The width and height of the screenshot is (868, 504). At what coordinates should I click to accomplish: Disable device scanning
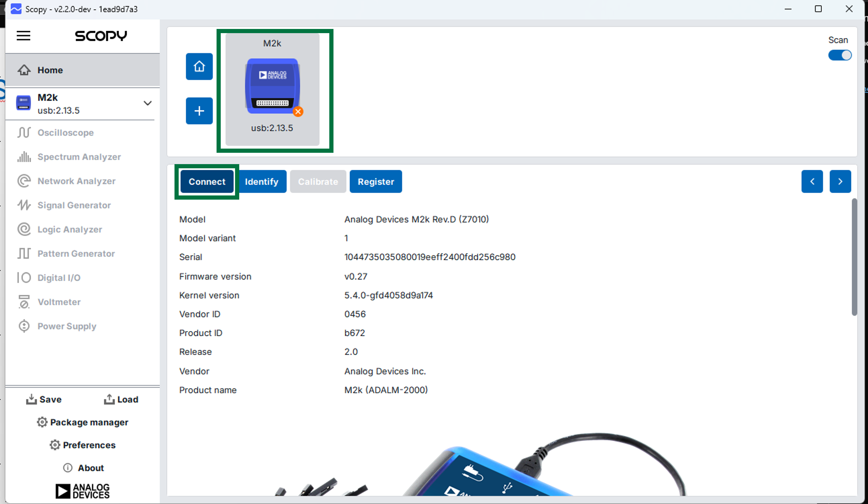[x=840, y=55]
